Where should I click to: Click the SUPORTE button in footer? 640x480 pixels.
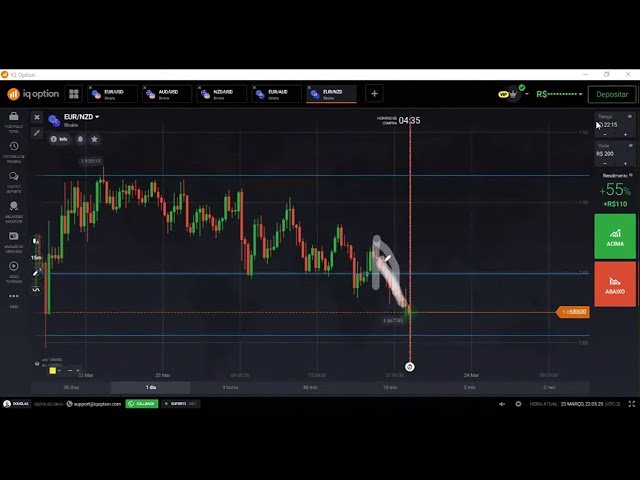click(x=181, y=404)
